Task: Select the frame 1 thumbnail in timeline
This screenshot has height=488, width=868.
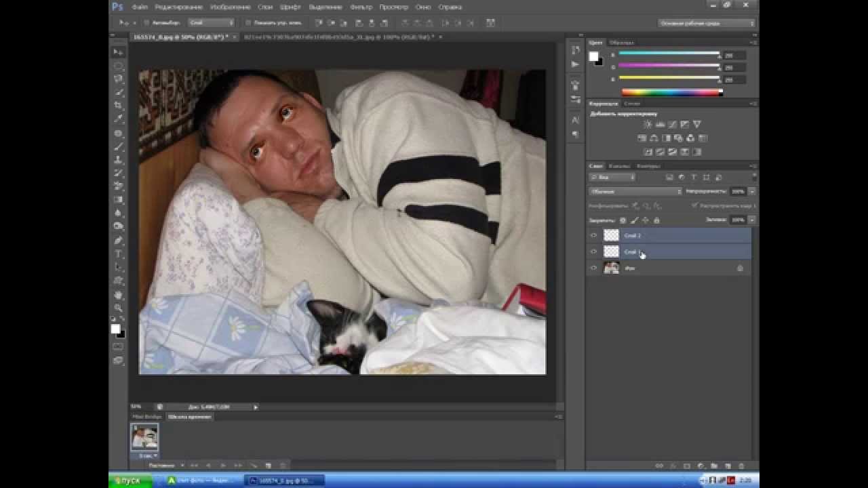Action: point(145,436)
